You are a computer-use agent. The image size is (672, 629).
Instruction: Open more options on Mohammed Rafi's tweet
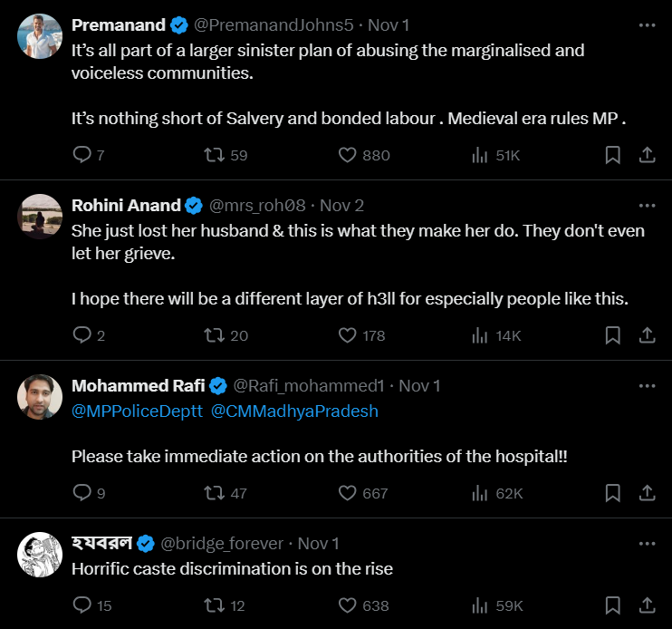tap(647, 385)
